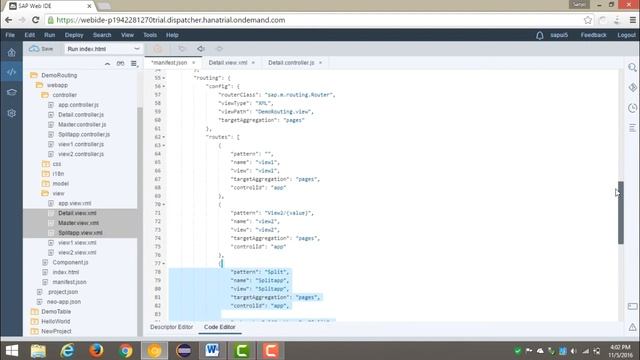Collapse all folders arrow in file tree header
The height and width of the screenshot is (360, 640).
pos(107,64)
